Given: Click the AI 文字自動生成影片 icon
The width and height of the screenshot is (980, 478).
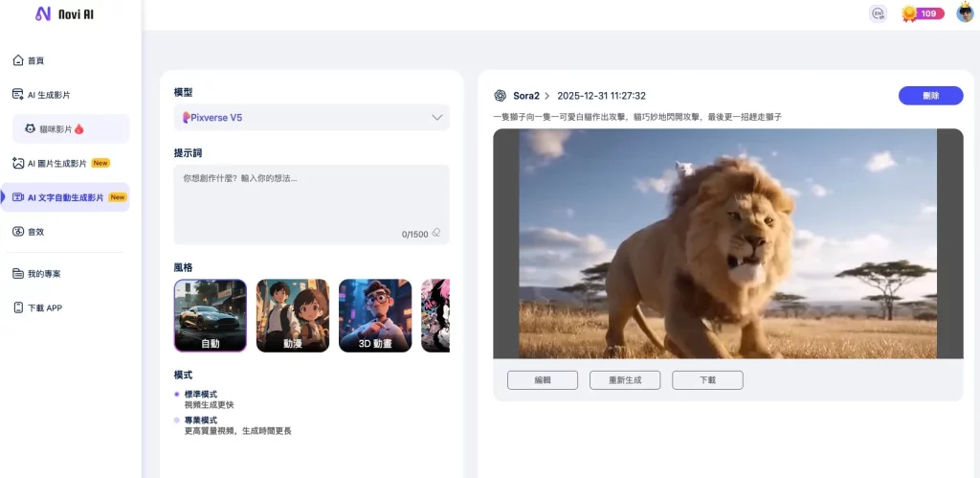Looking at the screenshot, I should coord(18,197).
